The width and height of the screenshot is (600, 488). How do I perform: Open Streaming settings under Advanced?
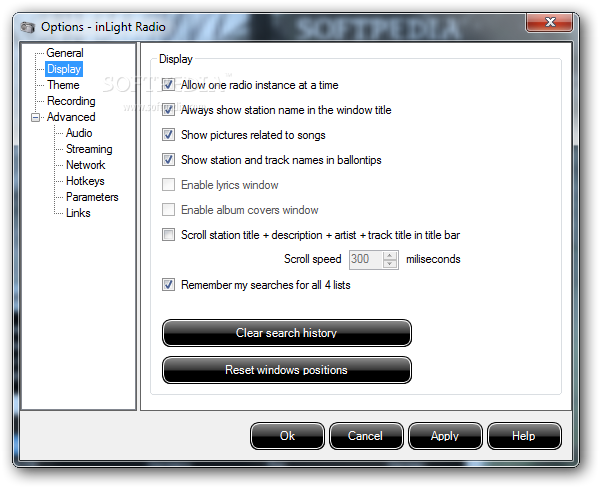(89, 149)
